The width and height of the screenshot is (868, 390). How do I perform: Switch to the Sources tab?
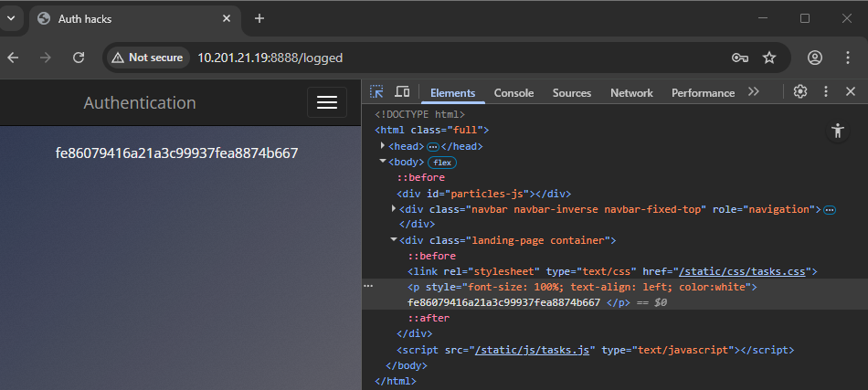click(572, 93)
